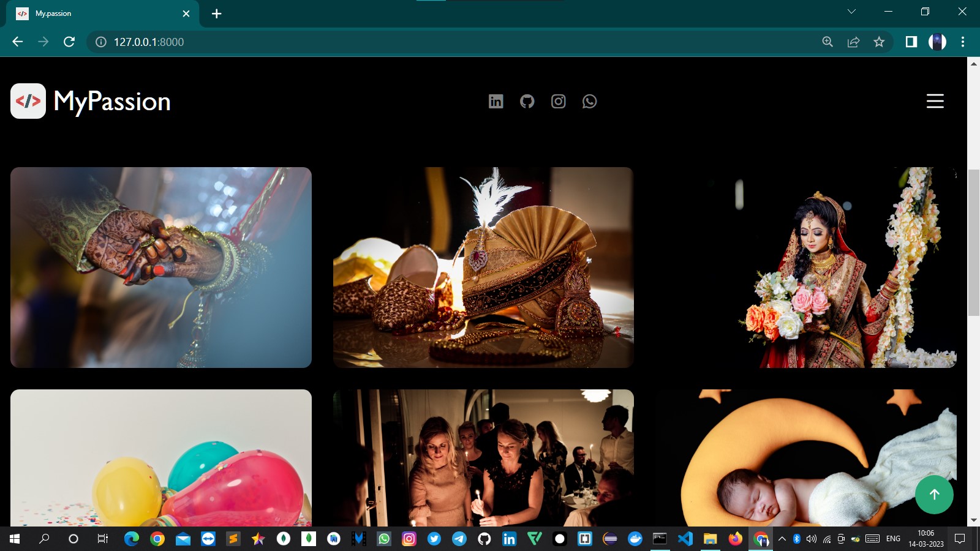Open Chrome three-dot menu

963,42
